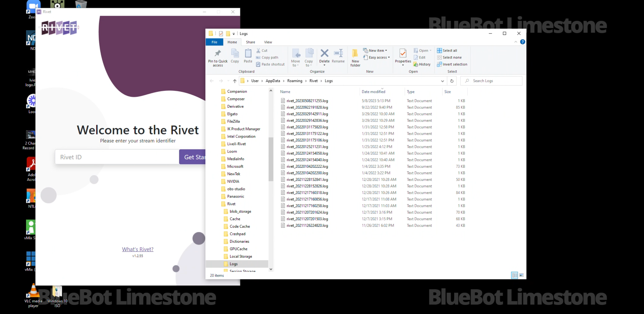Click the VLC media player desktop icon
This screenshot has width=644, height=314.
click(x=33, y=295)
